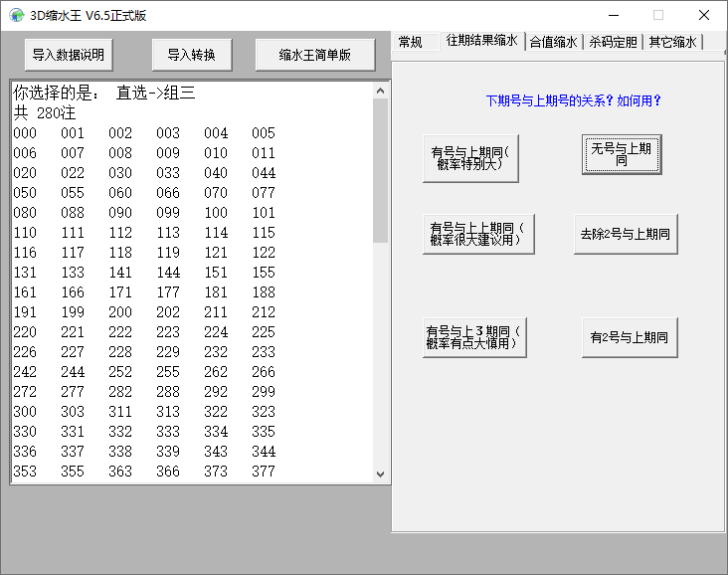Screen dimensions: 728x575
Task: Click the 3D缩水王 app icon in title bar
Action: 16,15
